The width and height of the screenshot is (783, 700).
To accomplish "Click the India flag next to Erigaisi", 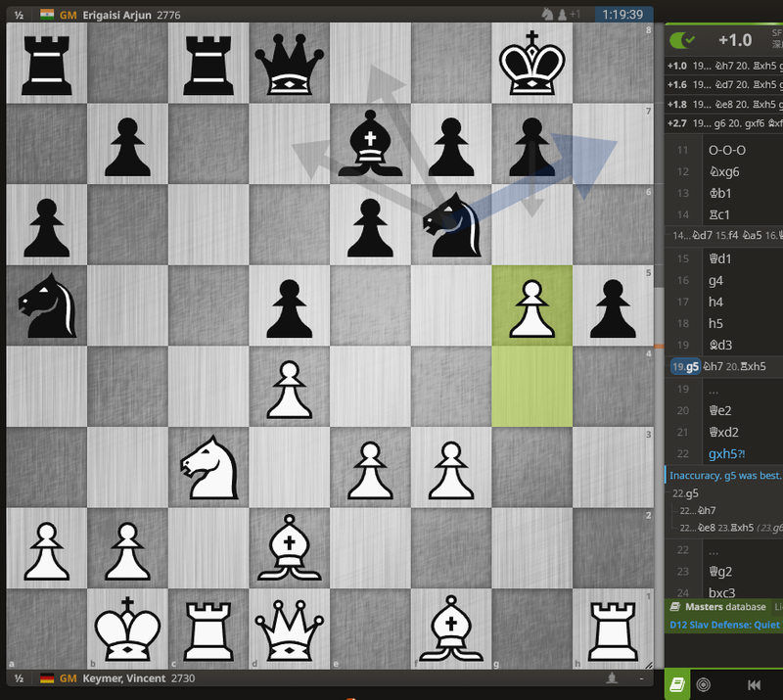I will (x=47, y=15).
